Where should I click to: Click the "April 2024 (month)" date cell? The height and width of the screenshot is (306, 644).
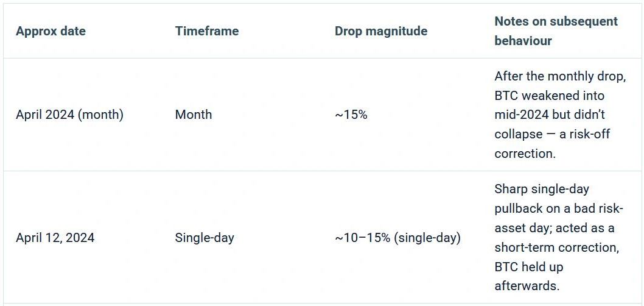point(69,115)
